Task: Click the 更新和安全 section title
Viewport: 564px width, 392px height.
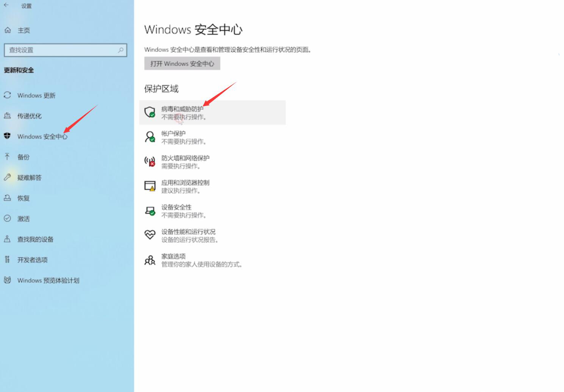Action: [19, 70]
